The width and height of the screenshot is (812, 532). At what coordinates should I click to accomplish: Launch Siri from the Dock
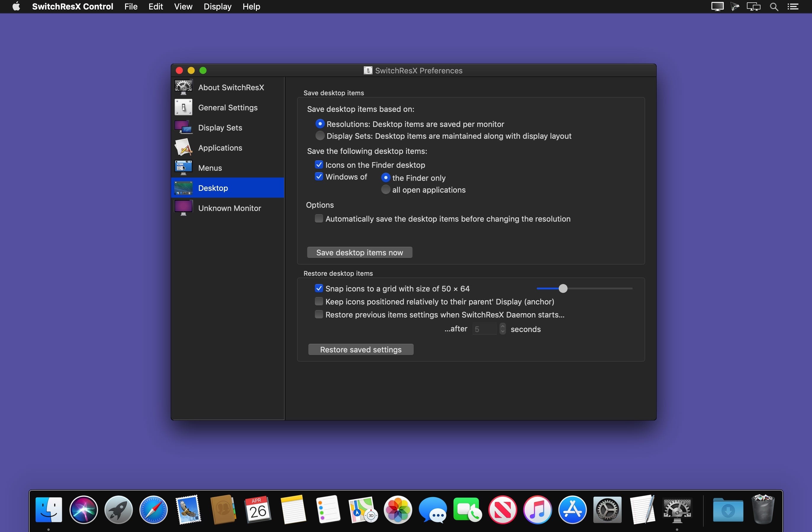tap(83, 510)
